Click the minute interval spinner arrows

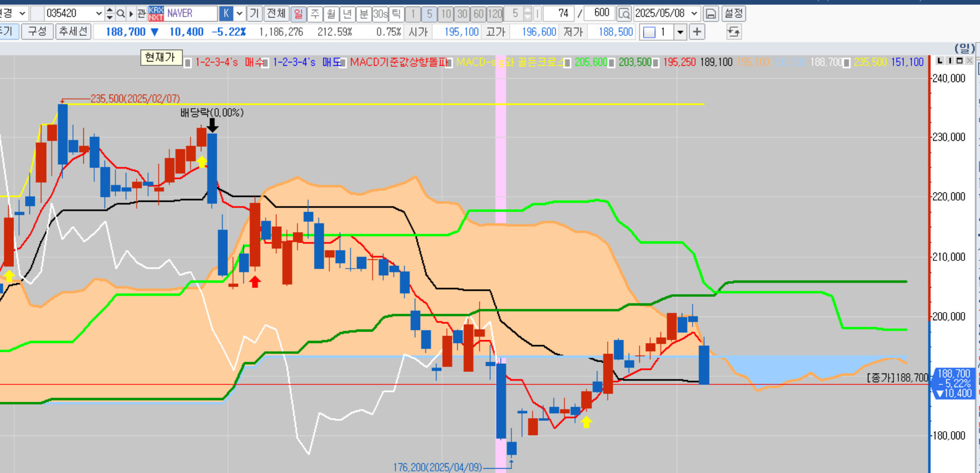tap(527, 14)
